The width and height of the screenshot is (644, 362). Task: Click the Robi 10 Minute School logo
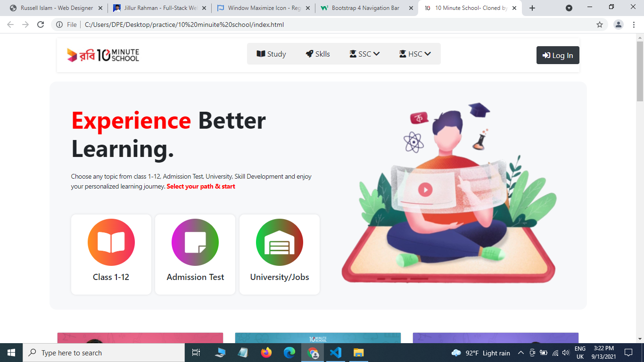tap(103, 55)
